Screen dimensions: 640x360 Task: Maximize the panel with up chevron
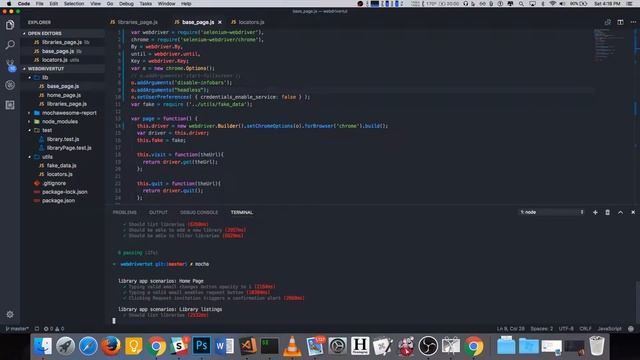tap(620, 212)
